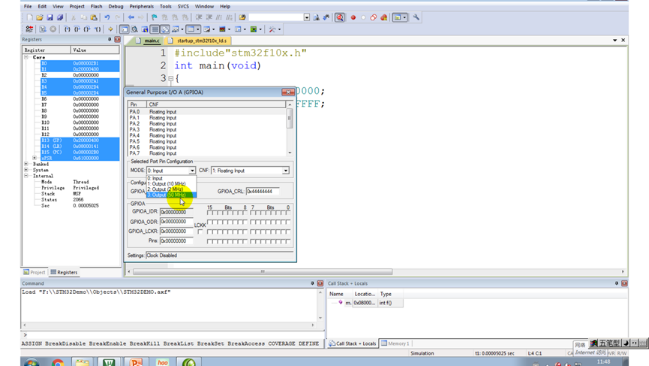The image size is (649, 366).
Task: Expand the System register group
Action: (x=26, y=170)
